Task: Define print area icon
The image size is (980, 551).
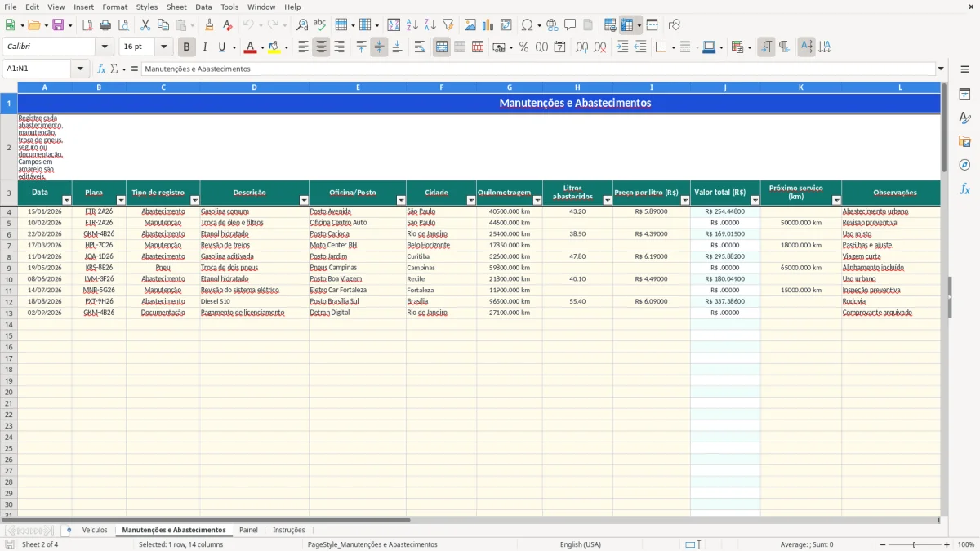Action: pyautogui.click(x=610, y=25)
